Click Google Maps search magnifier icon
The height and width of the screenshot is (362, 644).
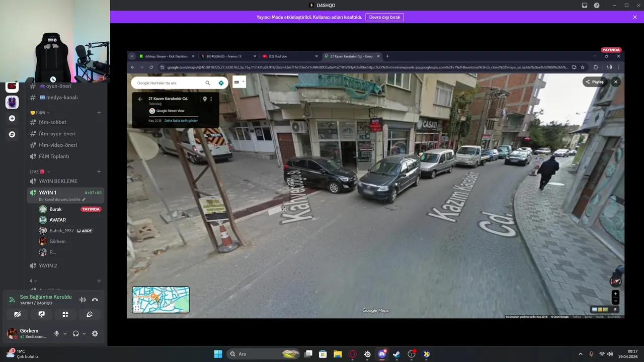tap(208, 83)
